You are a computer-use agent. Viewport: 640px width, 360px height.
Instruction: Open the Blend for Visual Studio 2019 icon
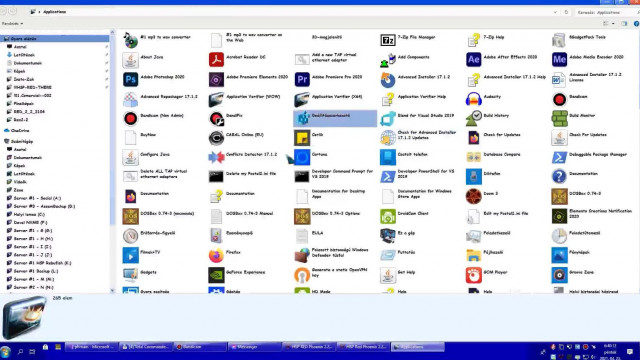tap(388, 118)
